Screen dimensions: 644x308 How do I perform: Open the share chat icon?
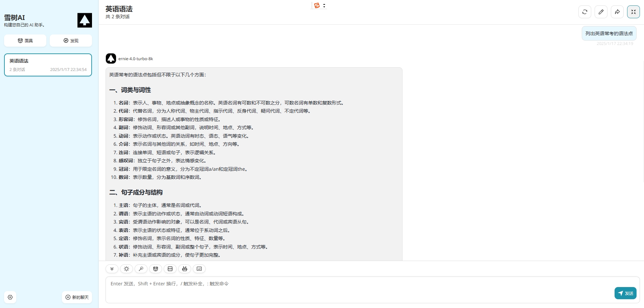(617, 11)
